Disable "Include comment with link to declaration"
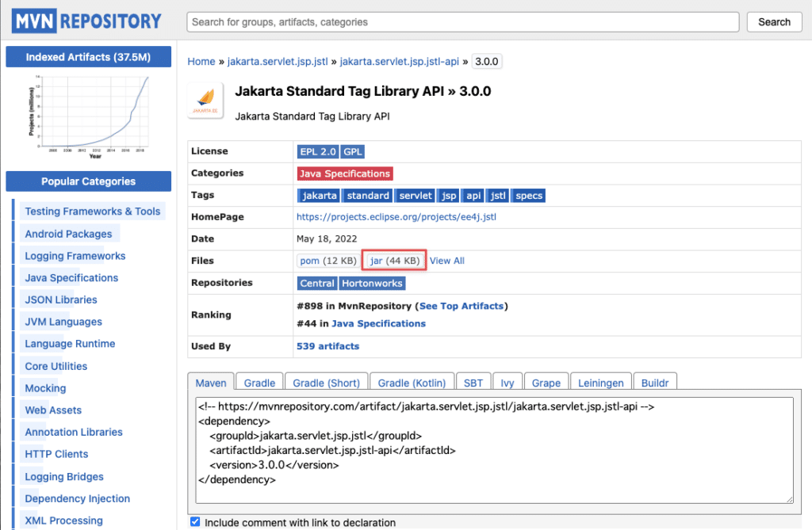 pos(194,522)
